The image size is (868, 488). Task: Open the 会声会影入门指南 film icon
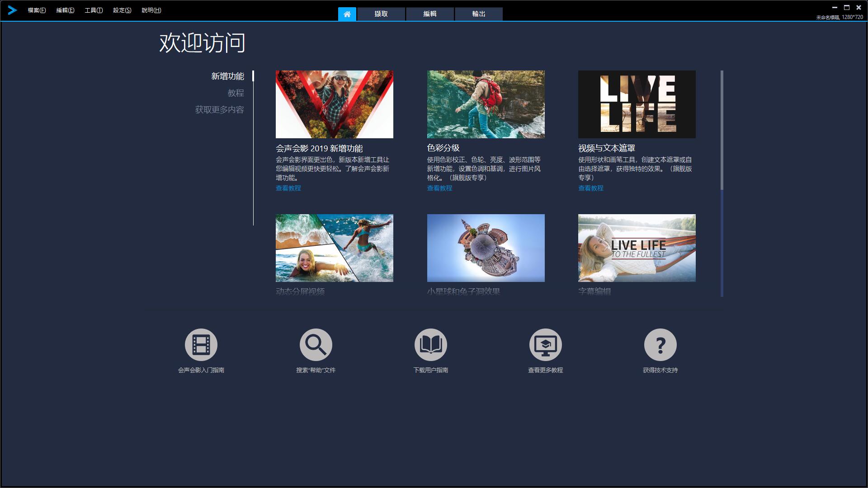click(x=201, y=345)
